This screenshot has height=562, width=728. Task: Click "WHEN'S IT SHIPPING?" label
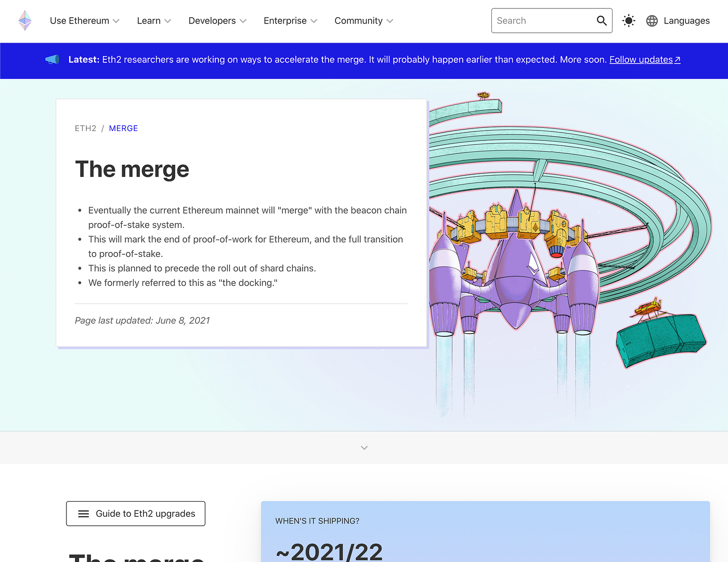pyautogui.click(x=317, y=521)
